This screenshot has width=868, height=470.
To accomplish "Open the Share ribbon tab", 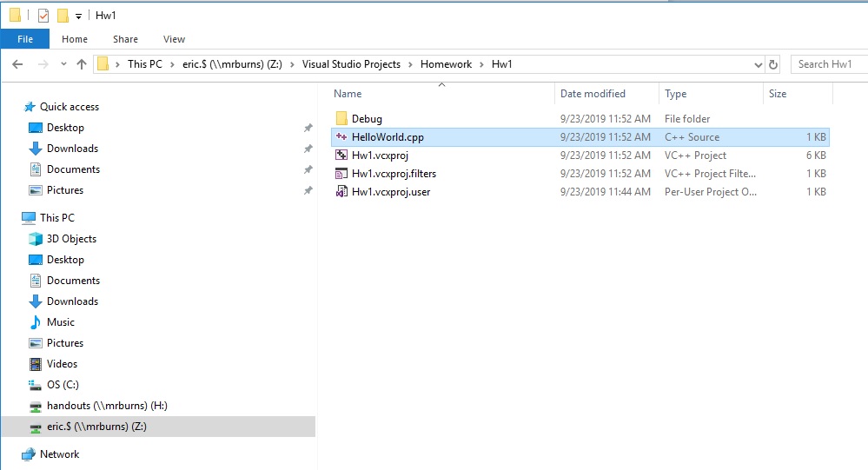I will coord(125,39).
